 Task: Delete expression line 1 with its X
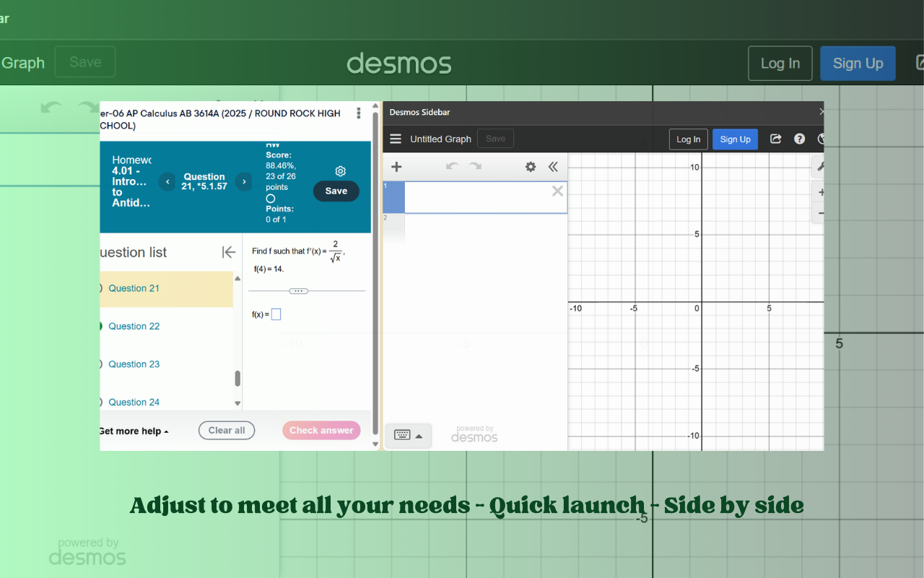(x=557, y=191)
